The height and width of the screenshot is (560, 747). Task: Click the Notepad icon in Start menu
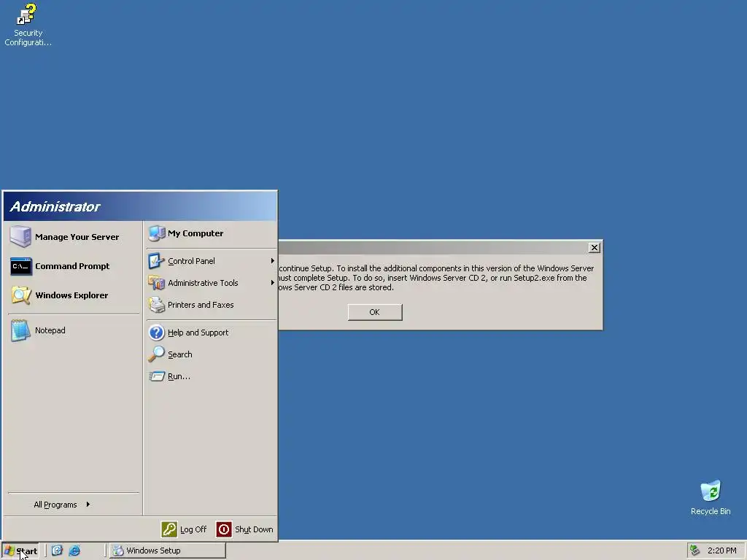click(20, 330)
